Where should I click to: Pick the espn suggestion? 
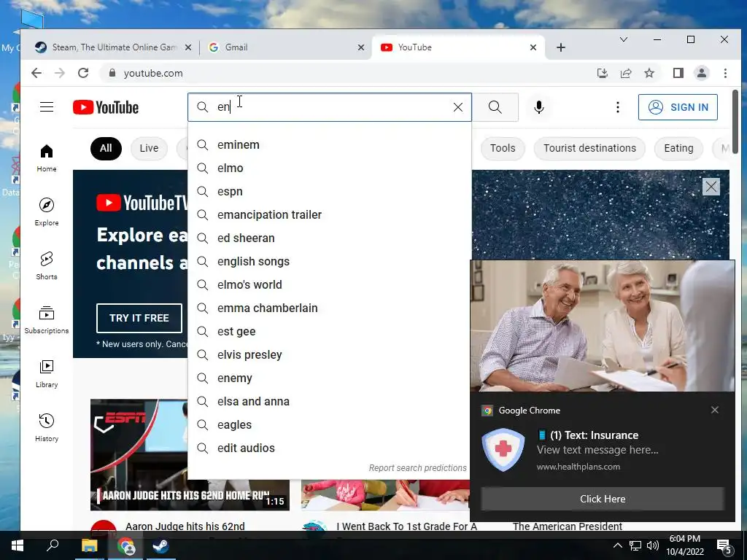tap(330, 192)
